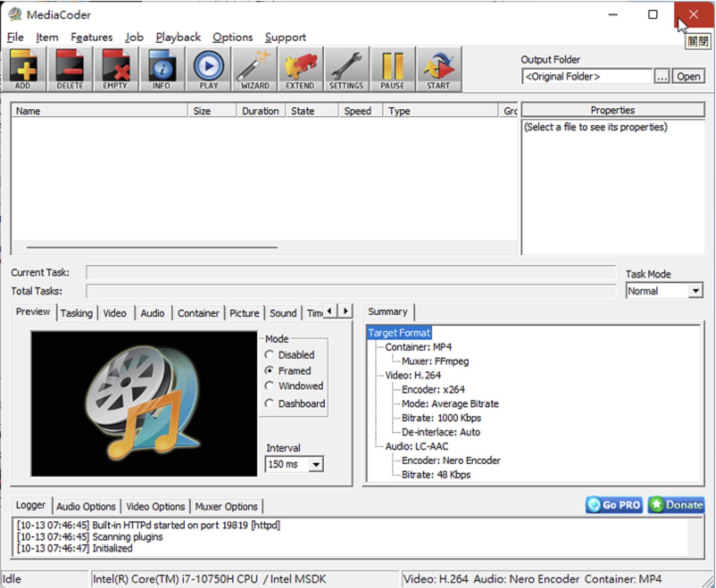Switch to the Video Options tab
716x588 pixels.
tap(155, 507)
